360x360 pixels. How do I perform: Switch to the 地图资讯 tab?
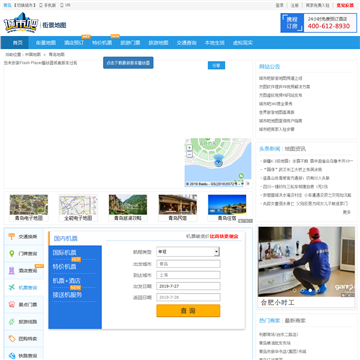pos(295,149)
